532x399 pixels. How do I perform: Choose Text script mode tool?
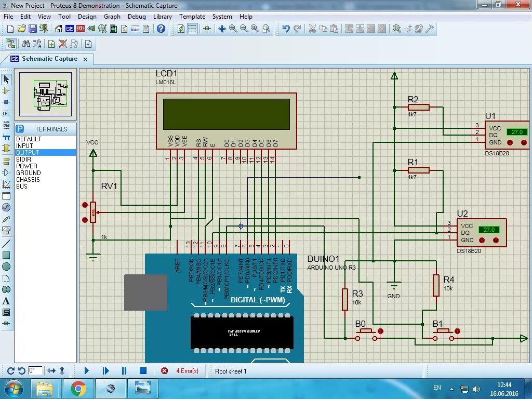(6, 125)
